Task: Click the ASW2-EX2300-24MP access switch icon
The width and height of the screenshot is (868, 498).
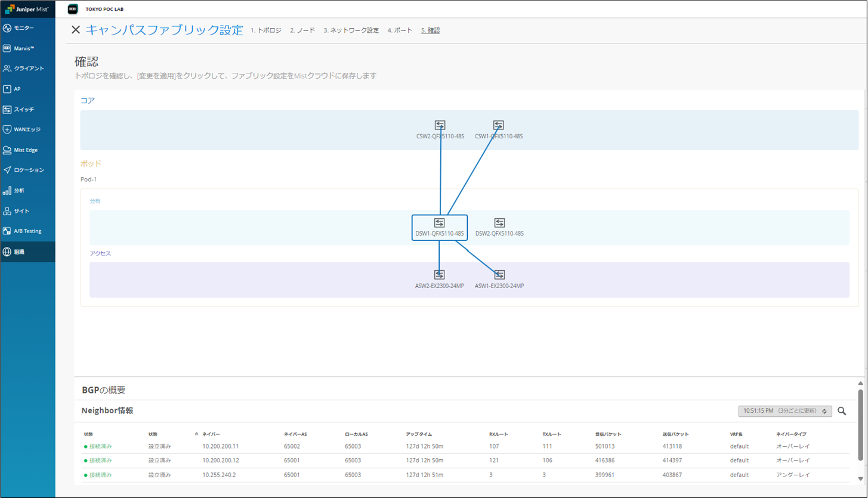Action: (440, 275)
